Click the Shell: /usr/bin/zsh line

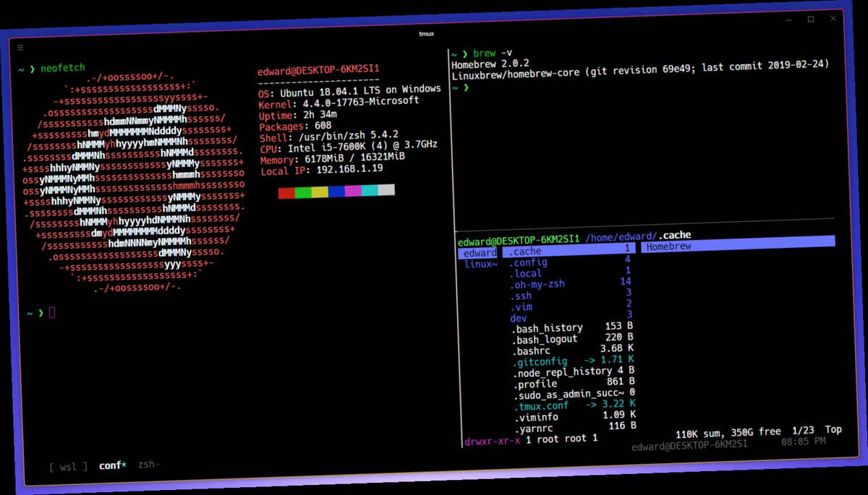(x=329, y=137)
